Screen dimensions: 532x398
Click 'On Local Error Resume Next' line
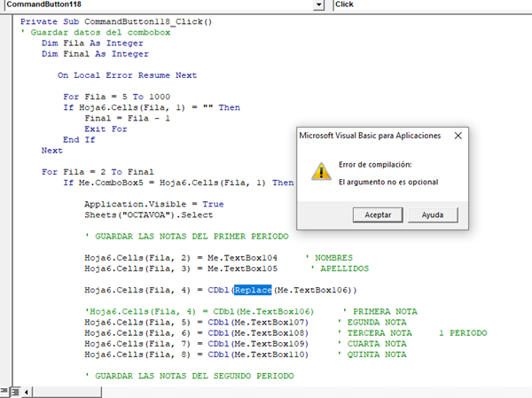(x=127, y=75)
